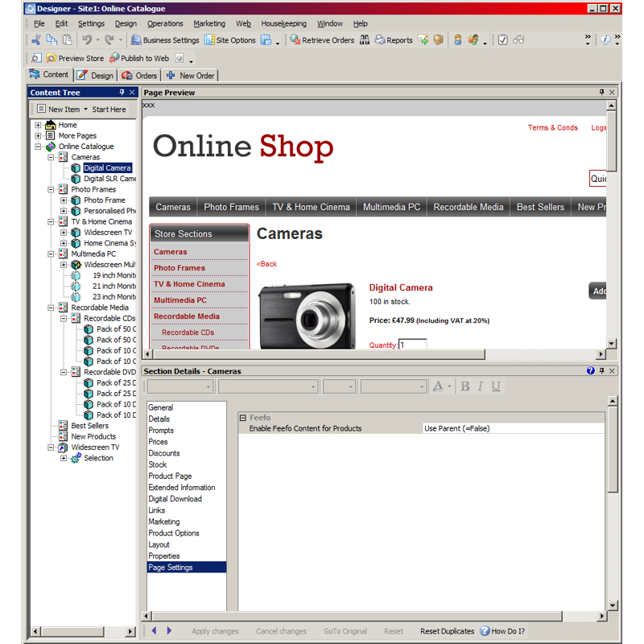The image size is (644, 644).
Task: Click the green arrow export icon after Reports
Action: (423, 39)
